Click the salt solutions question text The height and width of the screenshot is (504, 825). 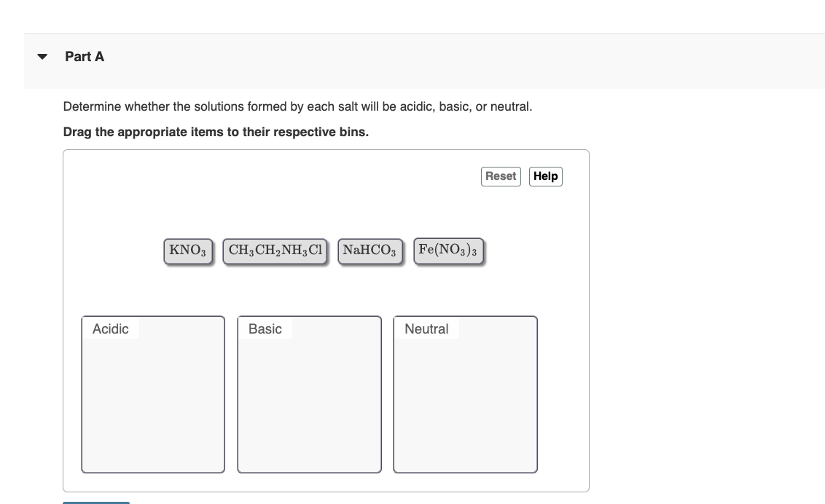click(x=298, y=106)
